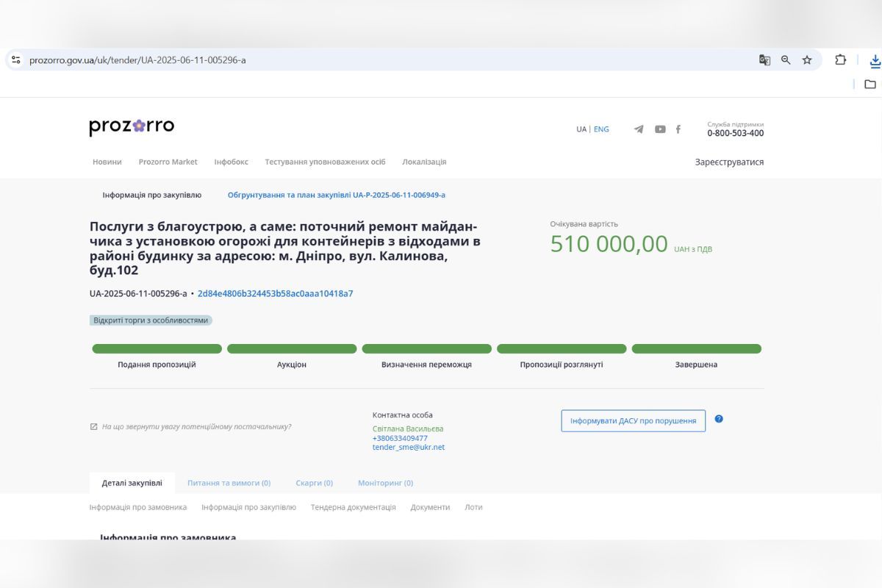Open the Обґрунтування та план закупівлі link
The width and height of the screenshot is (882, 588).
pyautogui.click(x=338, y=194)
